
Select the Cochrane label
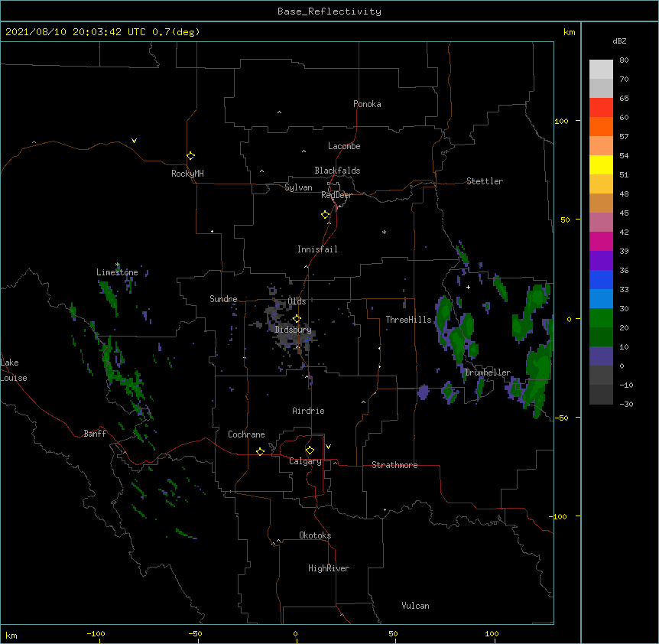click(x=246, y=434)
